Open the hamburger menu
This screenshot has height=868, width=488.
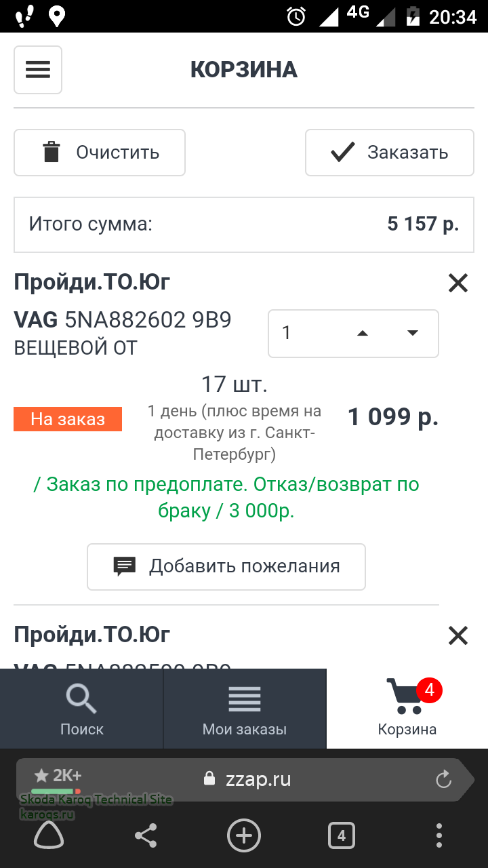point(38,70)
